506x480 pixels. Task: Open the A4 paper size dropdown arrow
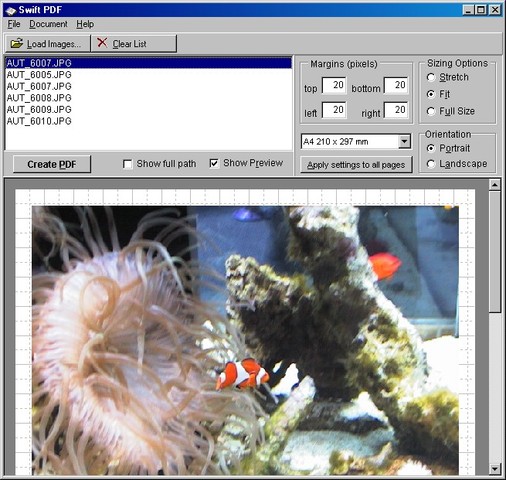(x=404, y=142)
